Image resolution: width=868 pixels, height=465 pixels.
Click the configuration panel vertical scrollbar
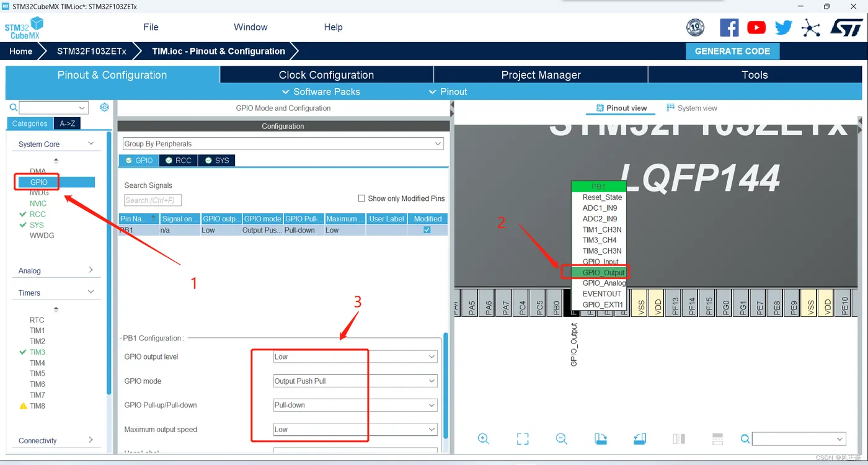[x=446, y=384]
